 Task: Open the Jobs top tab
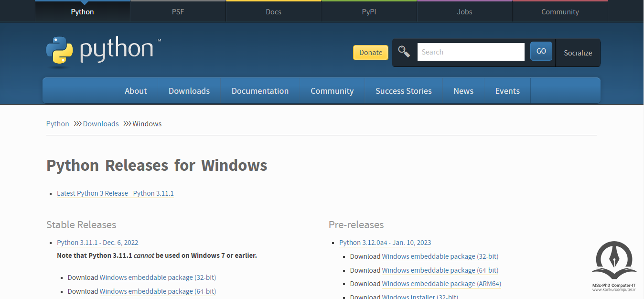tap(464, 11)
